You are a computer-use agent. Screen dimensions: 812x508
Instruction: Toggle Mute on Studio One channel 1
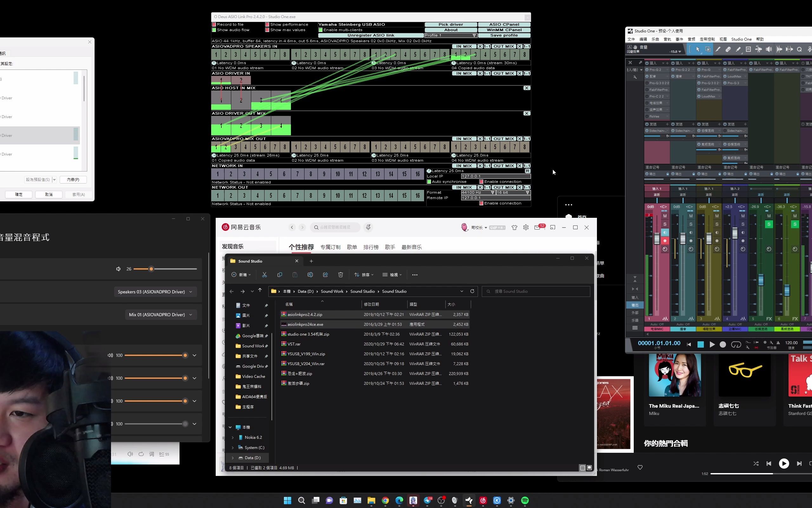click(x=665, y=216)
